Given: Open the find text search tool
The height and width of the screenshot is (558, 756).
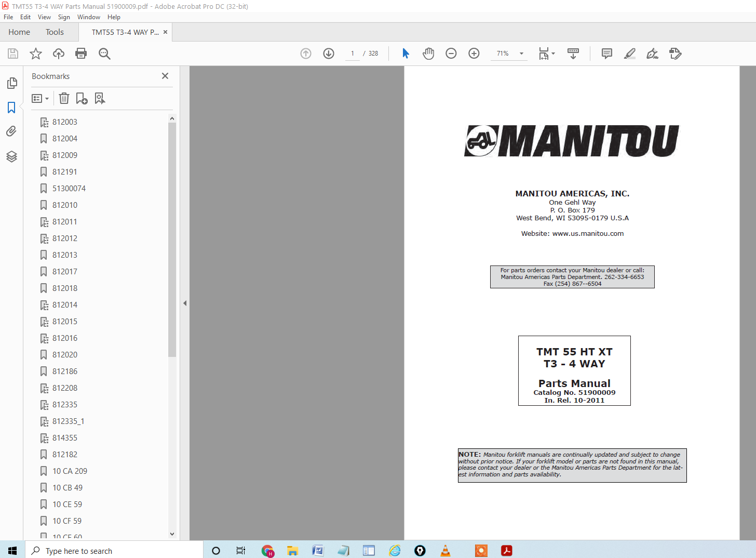Looking at the screenshot, I should tap(104, 54).
